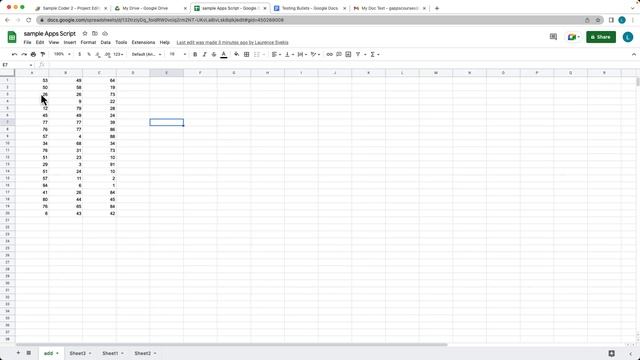The height and width of the screenshot is (360, 640).
Task: Toggle italic formatting
Action: [x=204, y=54]
